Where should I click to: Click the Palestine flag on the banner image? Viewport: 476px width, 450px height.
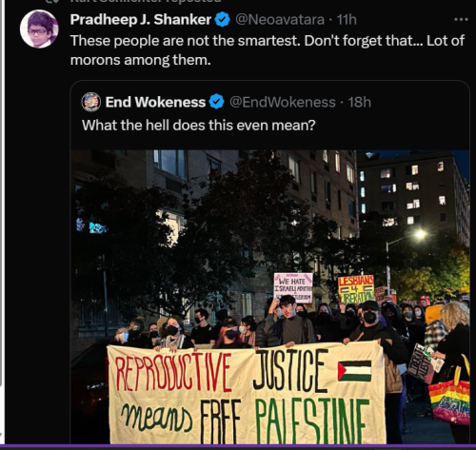point(354,371)
